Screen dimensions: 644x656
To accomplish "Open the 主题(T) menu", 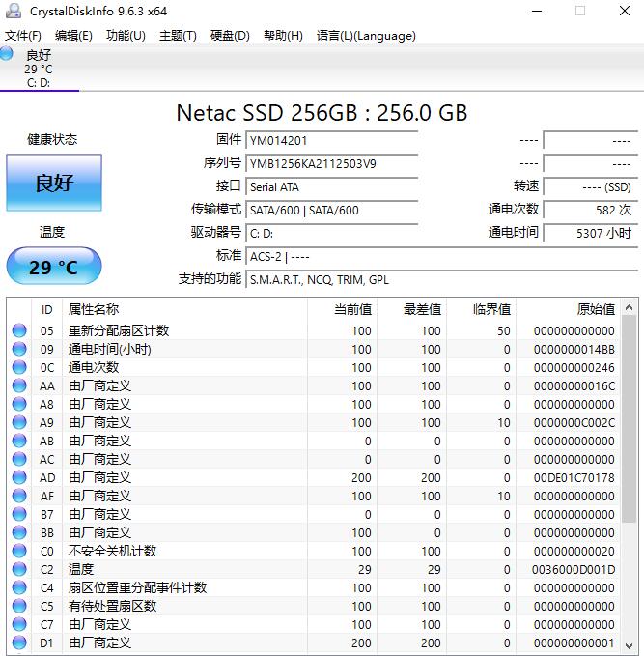I will 178,36.
